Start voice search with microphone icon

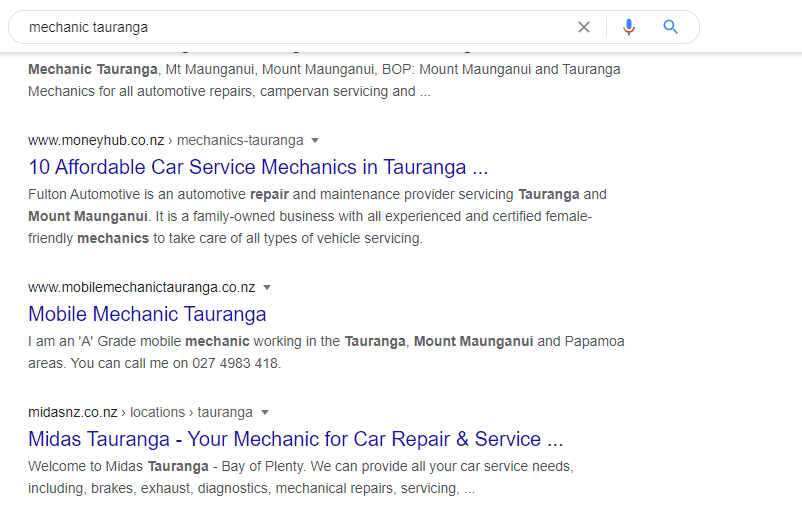click(x=629, y=27)
